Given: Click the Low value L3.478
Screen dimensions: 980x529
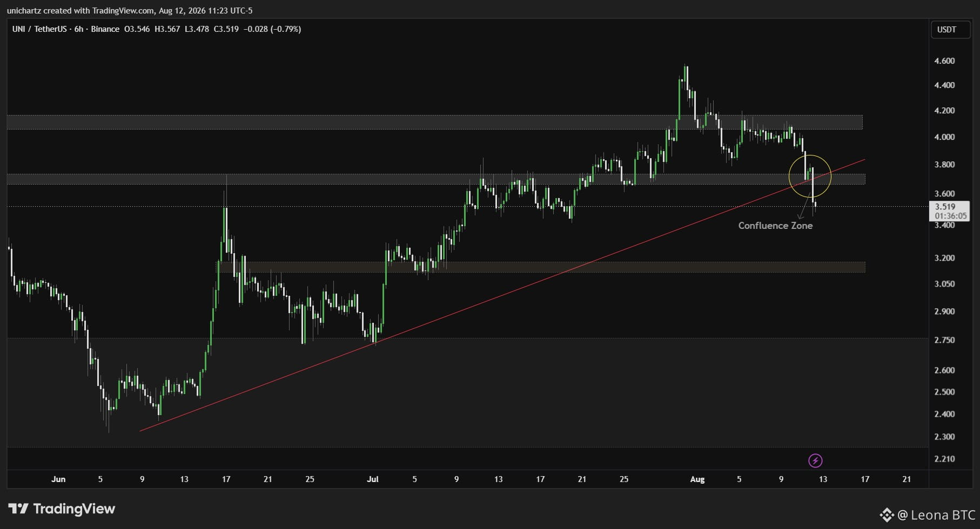Looking at the screenshot, I should [197, 29].
